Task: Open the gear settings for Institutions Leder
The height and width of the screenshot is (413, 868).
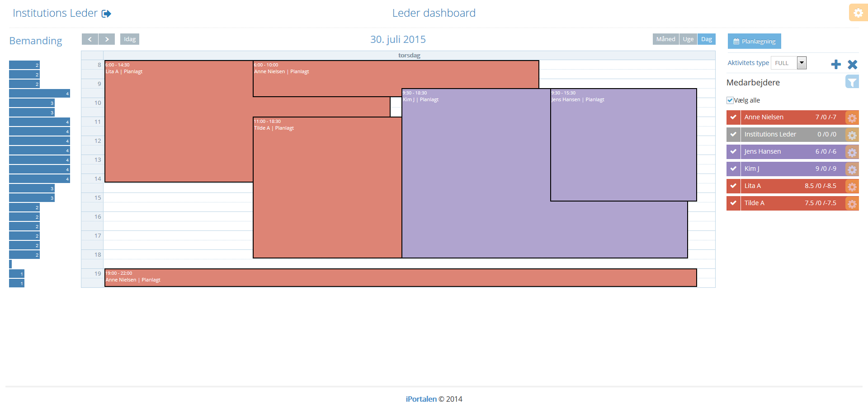Action: (x=852, y=135)
